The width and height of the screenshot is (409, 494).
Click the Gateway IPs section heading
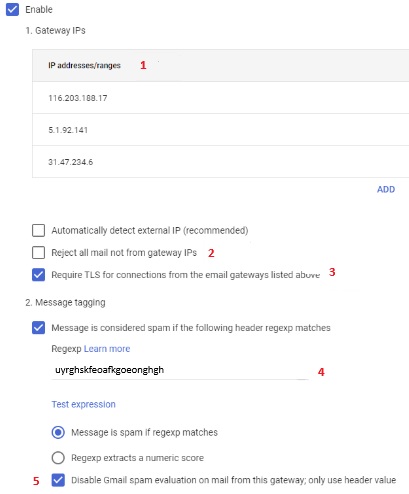pos(55,31)
